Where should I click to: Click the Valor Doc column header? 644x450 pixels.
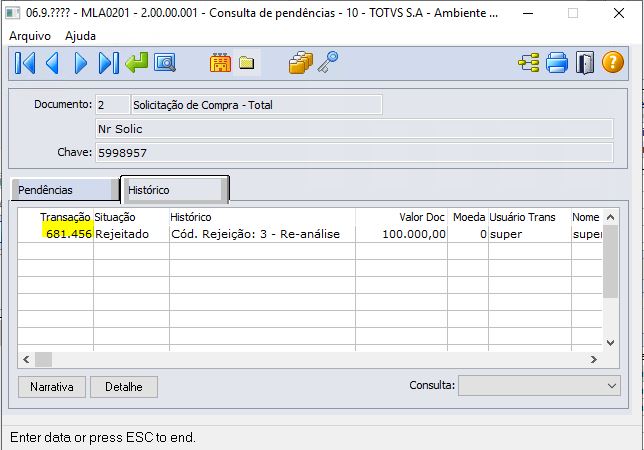tap(401, 217)
